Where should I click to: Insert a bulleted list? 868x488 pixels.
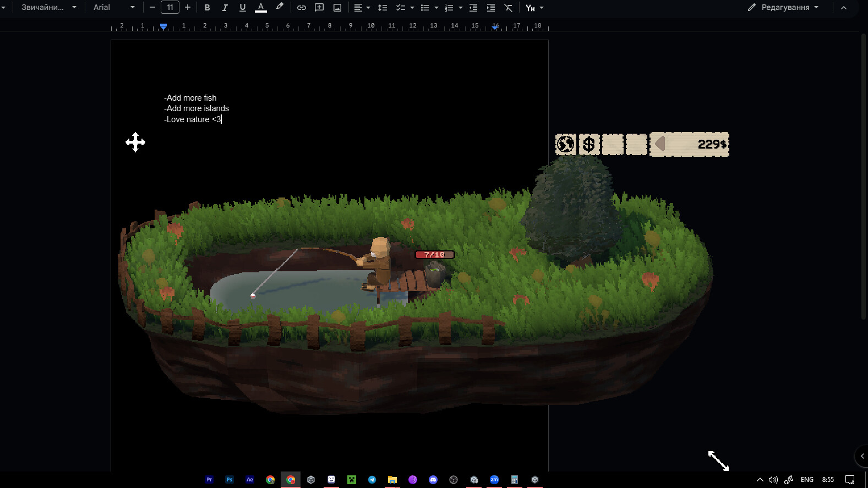[x=424, y=8]
